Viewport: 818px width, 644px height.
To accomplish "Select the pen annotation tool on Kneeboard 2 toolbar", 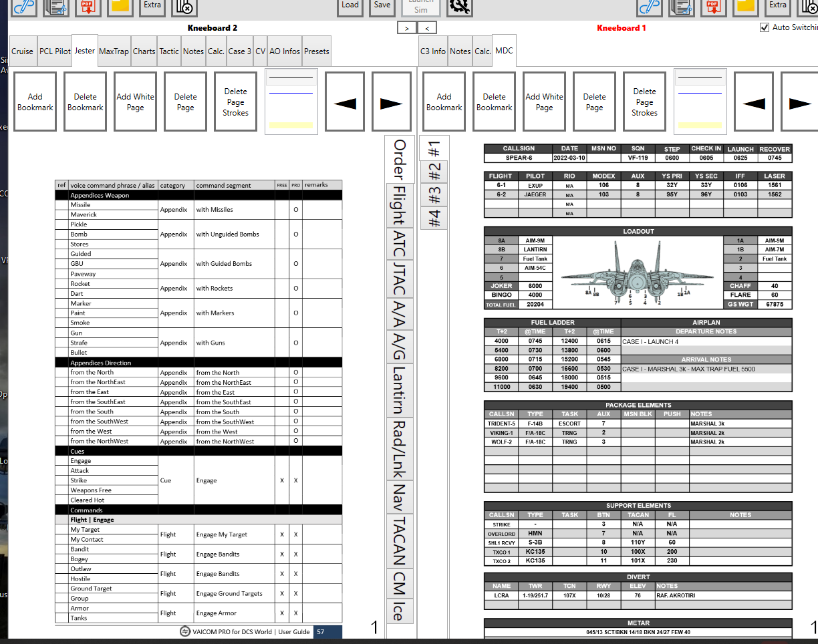I will click(x=23, y=8).
